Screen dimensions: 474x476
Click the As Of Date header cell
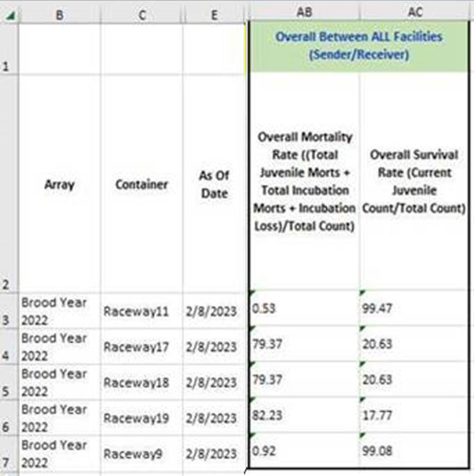pos(214,184)
